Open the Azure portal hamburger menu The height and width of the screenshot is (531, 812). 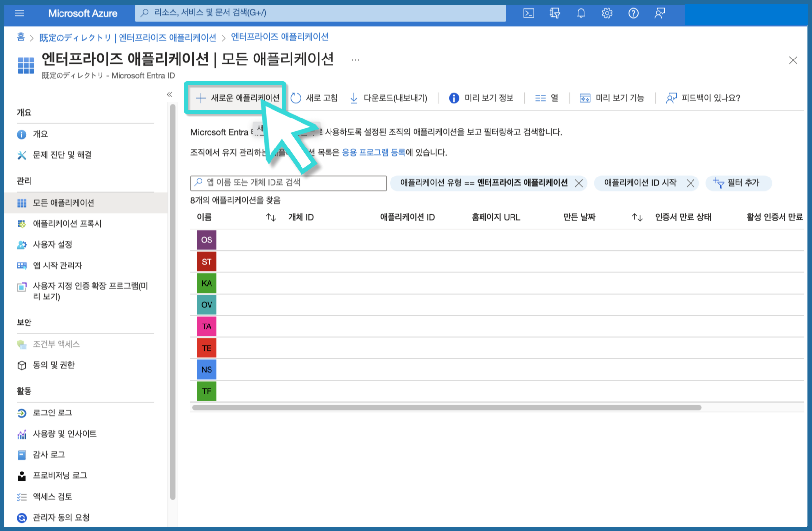[20, 13]
